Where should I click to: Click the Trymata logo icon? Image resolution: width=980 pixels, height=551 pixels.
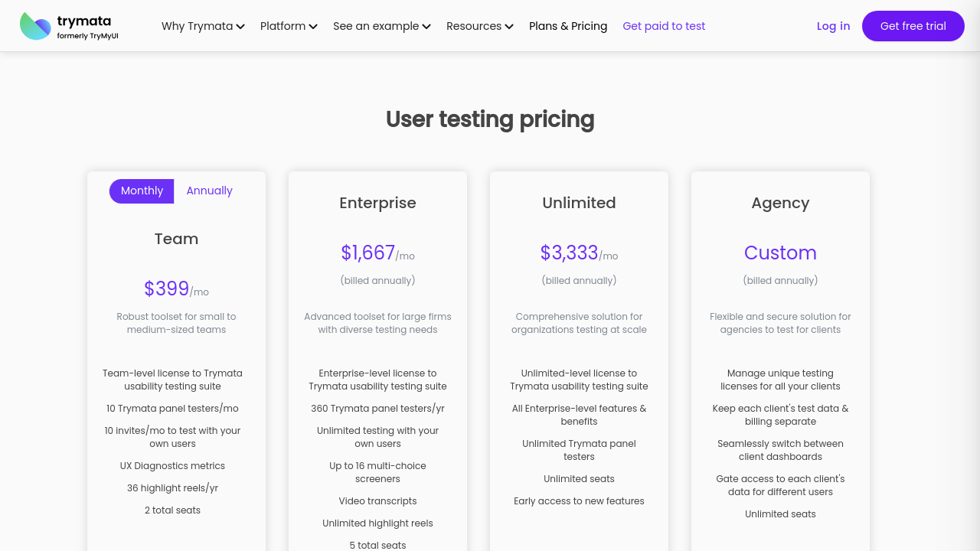(35, 26)
